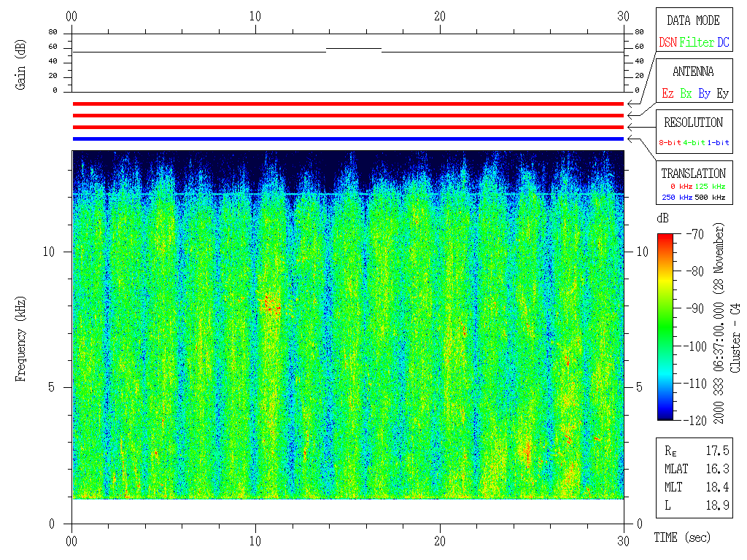
Task: Click the red DSN data mode label
Action: (667, 42)
